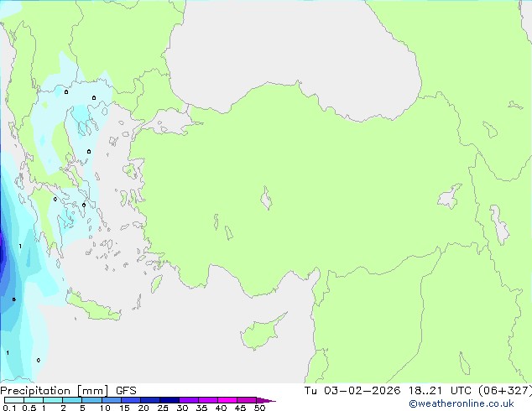Select the GFS model label

coord(125,390)
